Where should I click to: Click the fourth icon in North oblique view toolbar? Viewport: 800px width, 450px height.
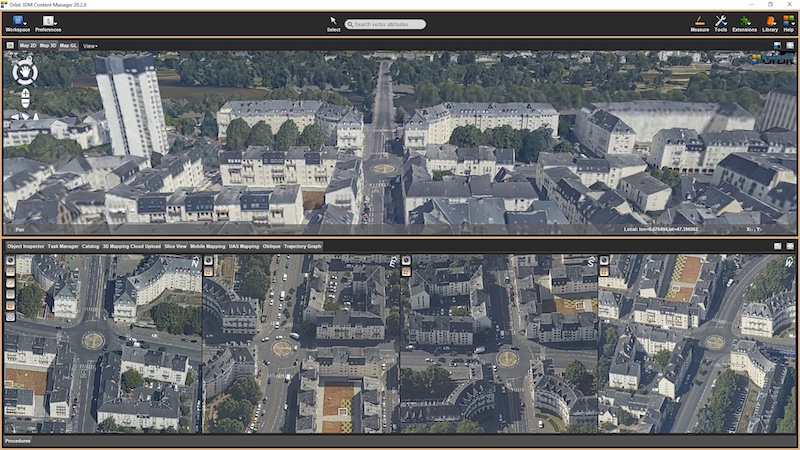click(x=10, y=294)
